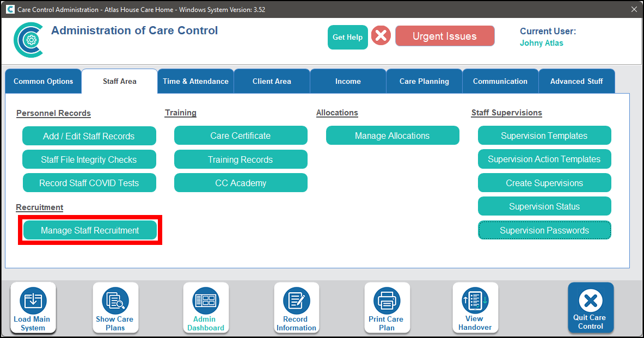644x338 pixels.
Task: Switch to the Common Options tab
Action: [44, 81]
